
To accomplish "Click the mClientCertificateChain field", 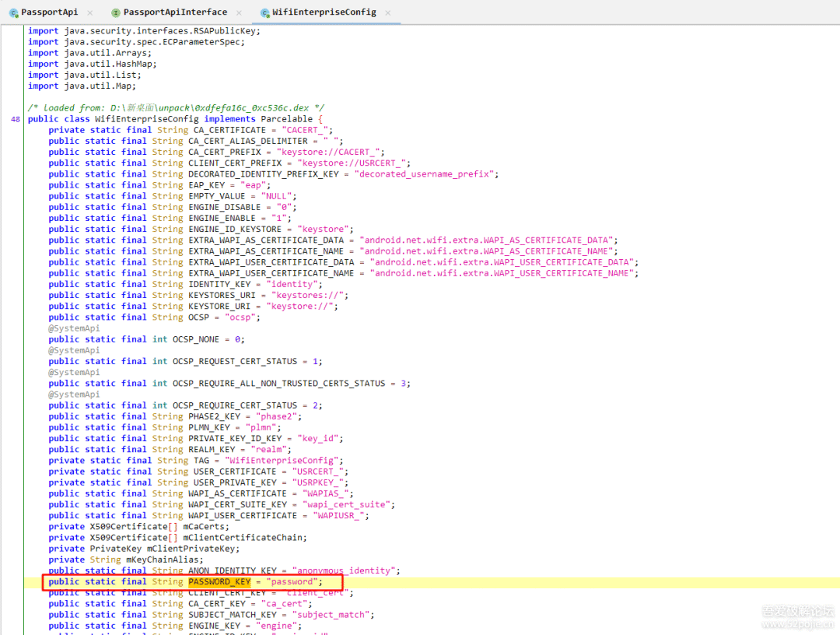I will pyautogui.click(x=243, y=538).
